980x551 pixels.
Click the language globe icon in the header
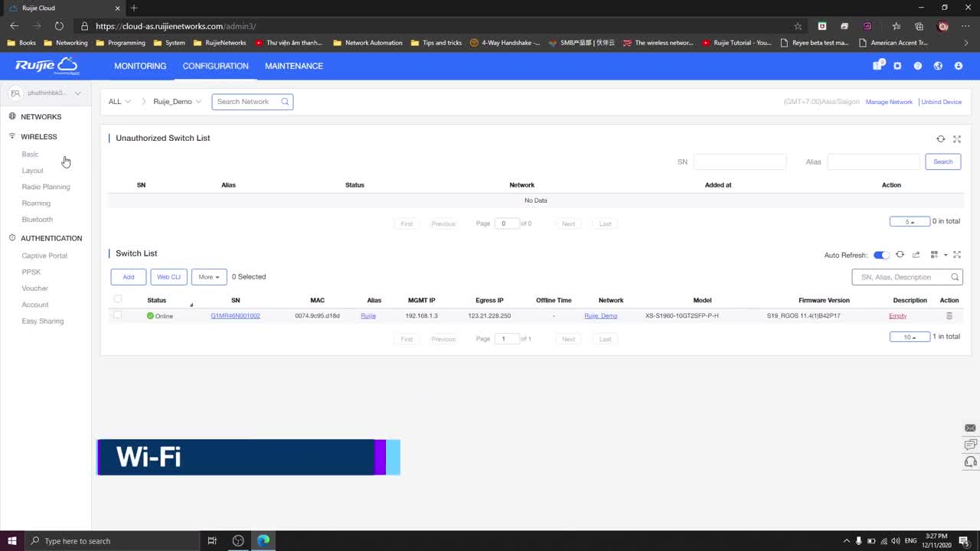point(938,66)
